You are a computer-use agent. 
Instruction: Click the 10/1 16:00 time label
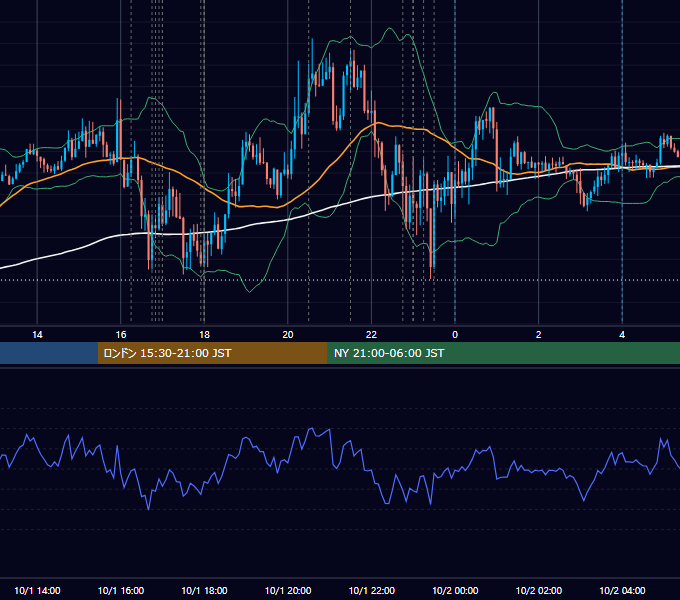121,590
